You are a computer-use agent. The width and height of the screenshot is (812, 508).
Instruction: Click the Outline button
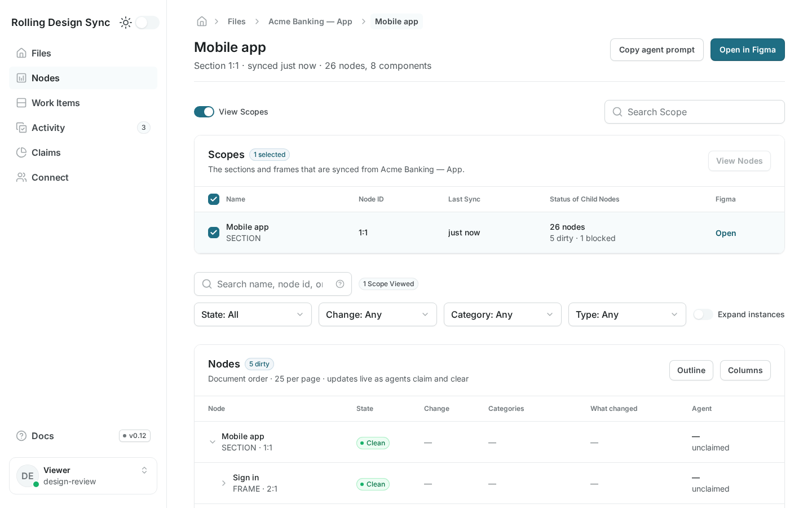point(691,370)
